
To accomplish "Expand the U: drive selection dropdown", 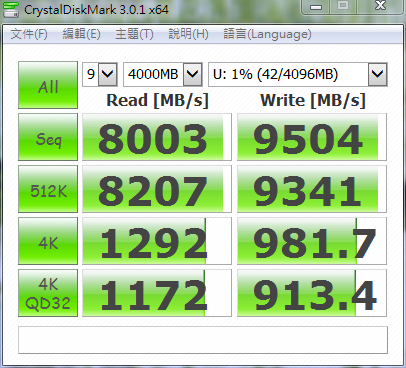I will [x=378, y=74].
